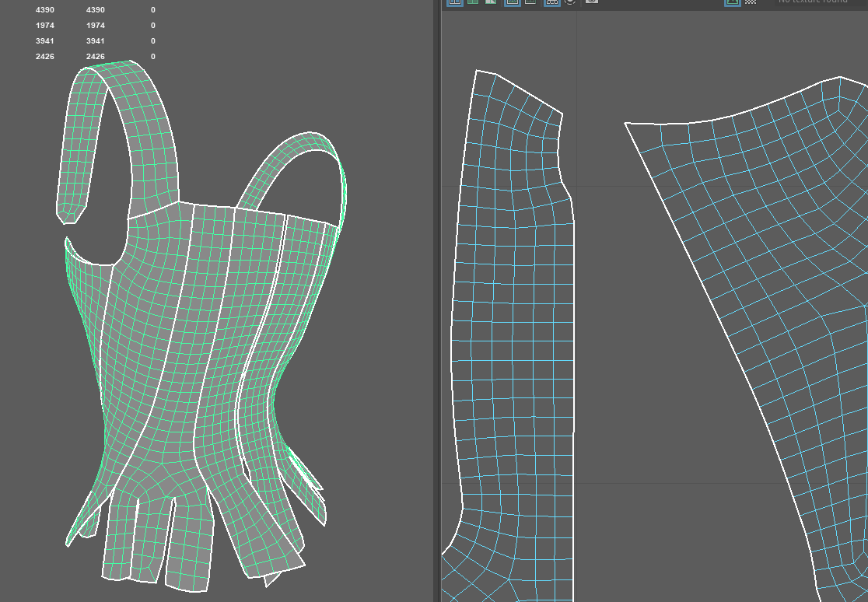868x602 pixels.
Task: Click the 2426 poly count readout
Action: coord(44,57)
